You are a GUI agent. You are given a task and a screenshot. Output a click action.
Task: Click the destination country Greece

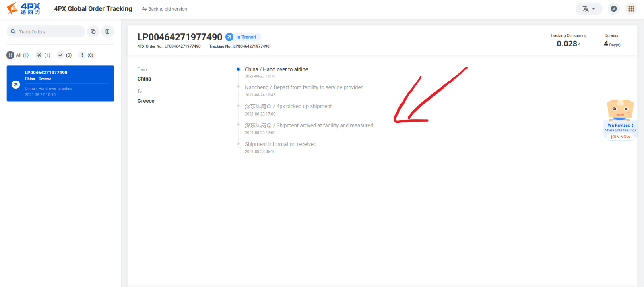coord(146,101)
